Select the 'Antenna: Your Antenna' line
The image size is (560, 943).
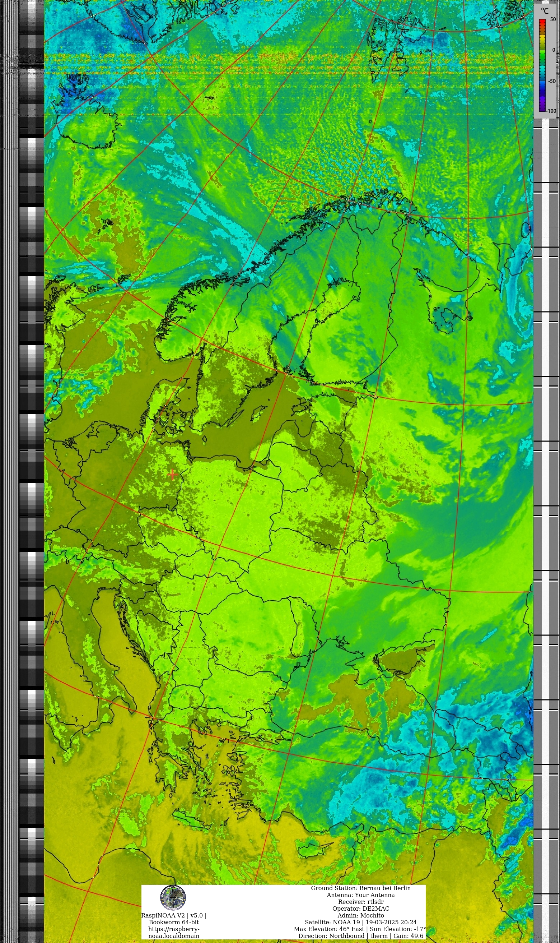click(x=360, y=895)
